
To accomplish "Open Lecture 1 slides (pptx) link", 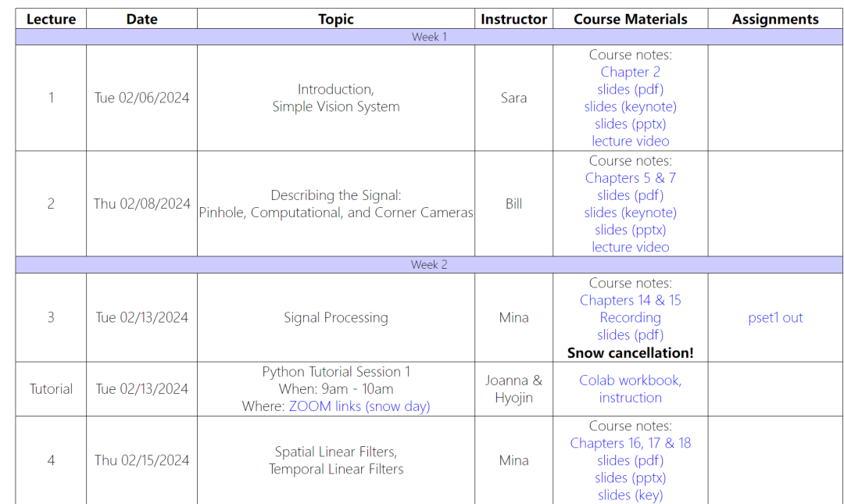I will [630, 123].
